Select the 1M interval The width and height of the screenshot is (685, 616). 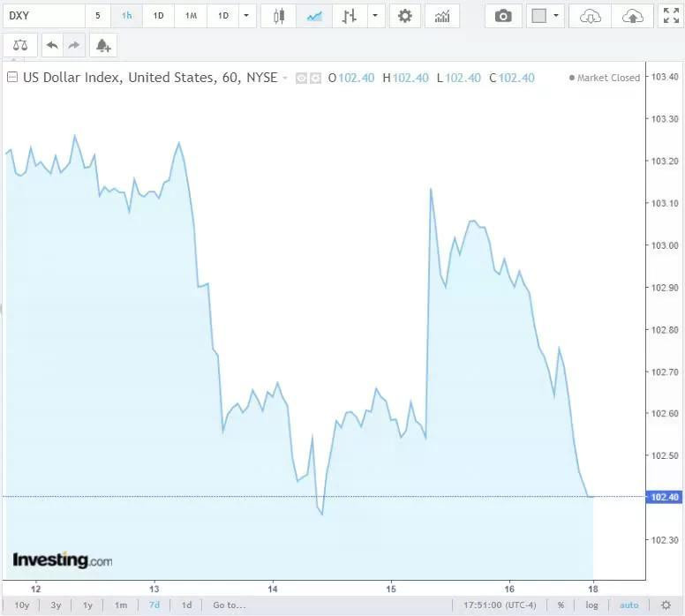coord(191,16)
